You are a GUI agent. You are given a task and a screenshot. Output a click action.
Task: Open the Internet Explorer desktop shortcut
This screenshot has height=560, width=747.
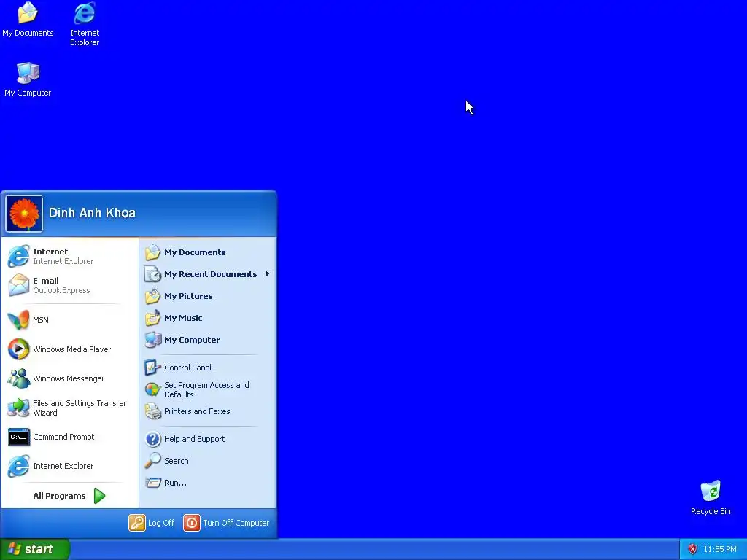[x=85, y=24]
